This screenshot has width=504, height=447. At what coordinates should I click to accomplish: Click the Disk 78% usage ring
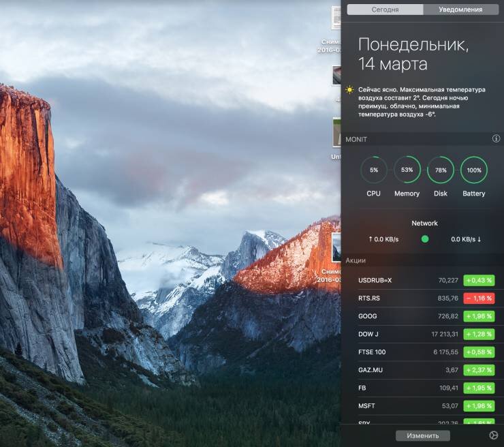pyautogui.click(x=441, y=170)
